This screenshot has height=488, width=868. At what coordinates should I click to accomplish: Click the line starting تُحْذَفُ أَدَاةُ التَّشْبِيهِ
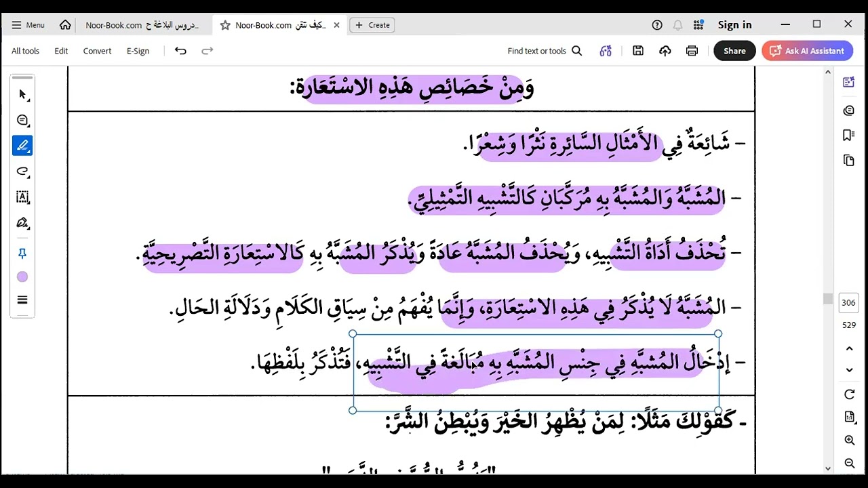click(x=439, y=253)
